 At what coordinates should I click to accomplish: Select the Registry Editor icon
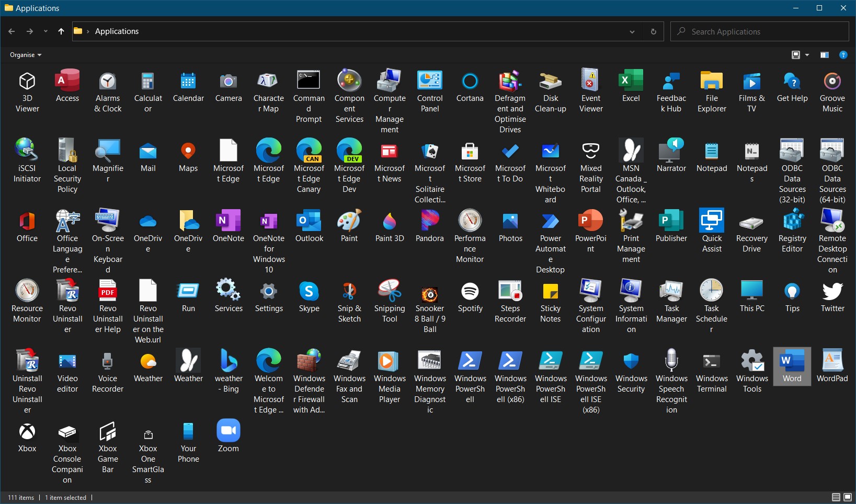click(x=792, y=221)
